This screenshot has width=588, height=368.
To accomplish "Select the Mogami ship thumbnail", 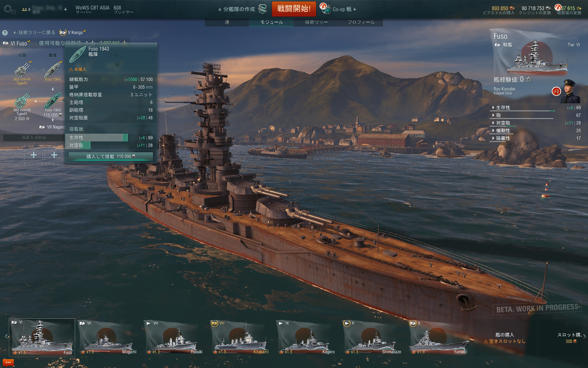I will pos(107,337).
